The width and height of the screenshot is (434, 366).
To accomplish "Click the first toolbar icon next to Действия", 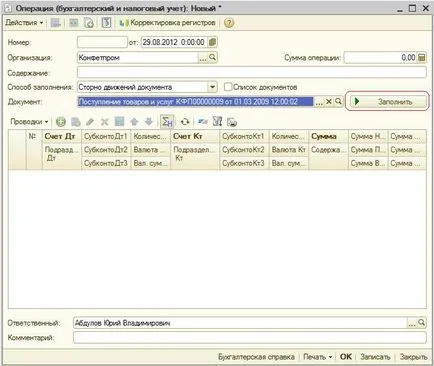I will 56,23.
